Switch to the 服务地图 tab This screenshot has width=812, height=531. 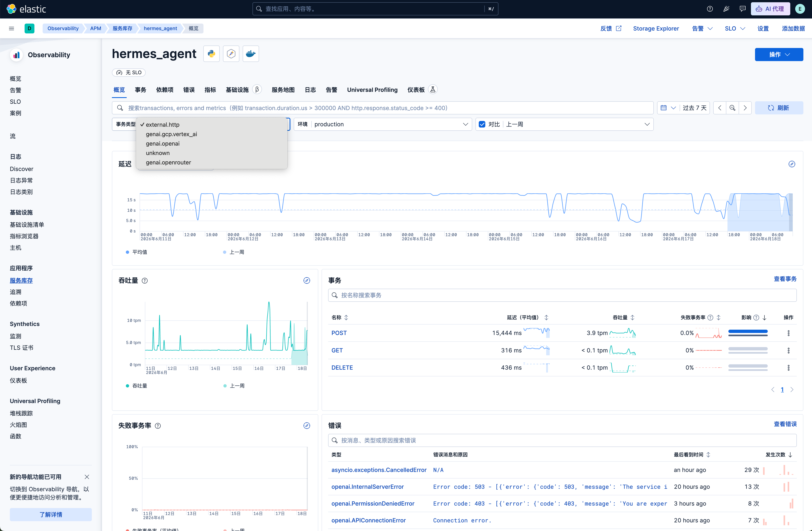[x=283, y=90]
